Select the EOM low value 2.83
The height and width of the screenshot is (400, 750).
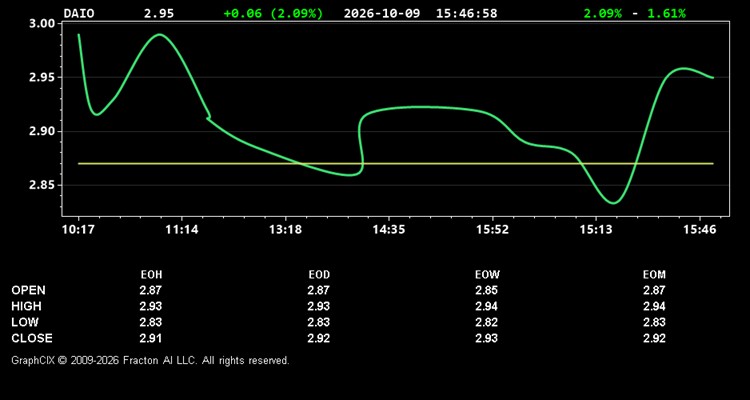coord(654,322)
